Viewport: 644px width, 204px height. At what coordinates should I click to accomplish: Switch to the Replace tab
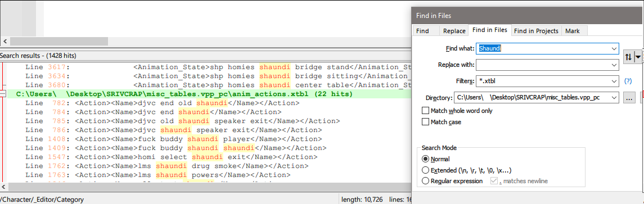pyautogui.click(x=454, y=31)
